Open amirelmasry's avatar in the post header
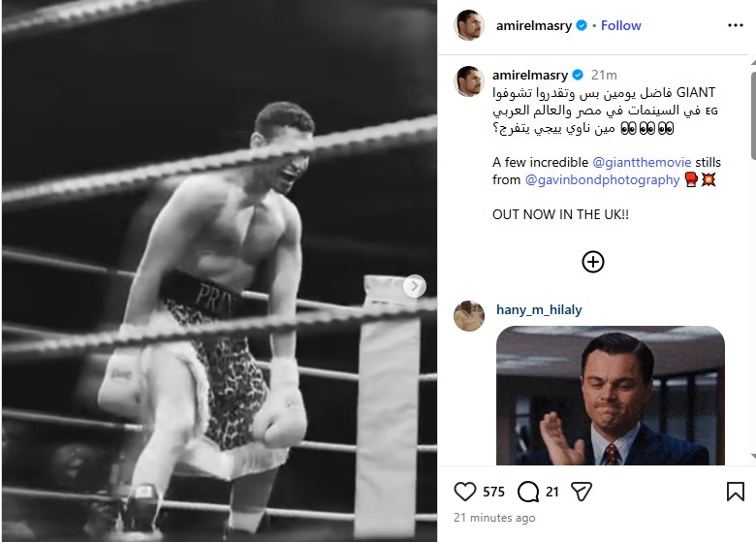Screen dimensions: 756x542 469,26
